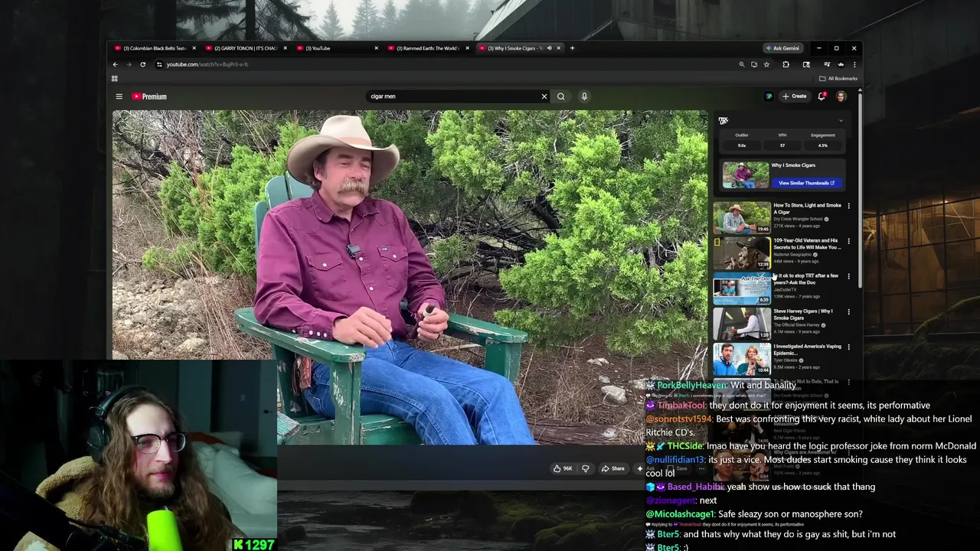
Task: Open 'ok to stop TRT' video thumbnail
Action: click(742, 289)
